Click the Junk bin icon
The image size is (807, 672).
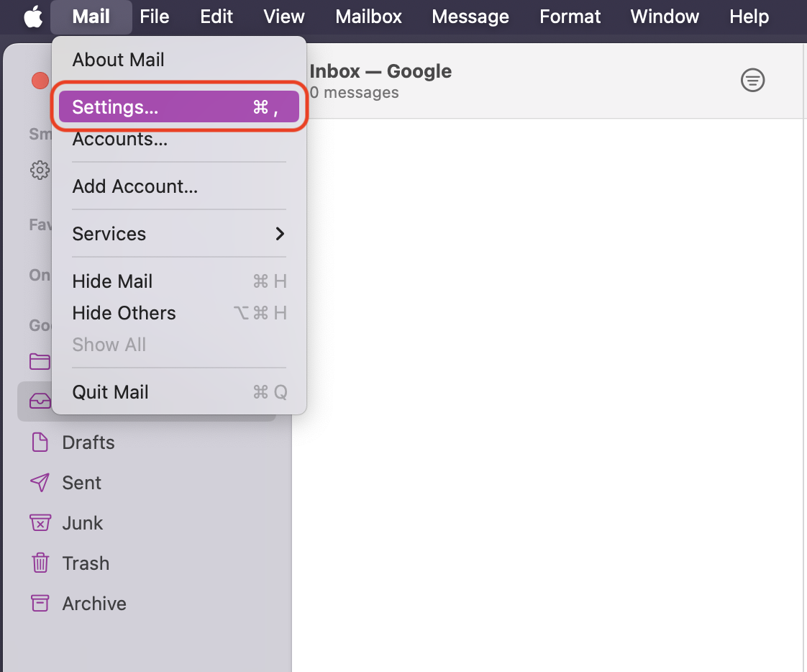pos(40,522)
